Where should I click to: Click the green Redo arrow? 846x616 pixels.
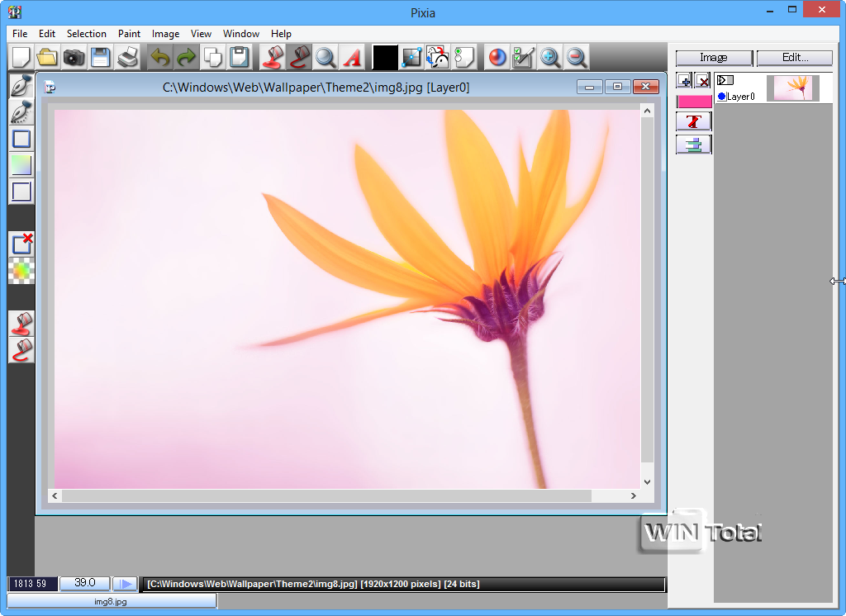(186, 57)
